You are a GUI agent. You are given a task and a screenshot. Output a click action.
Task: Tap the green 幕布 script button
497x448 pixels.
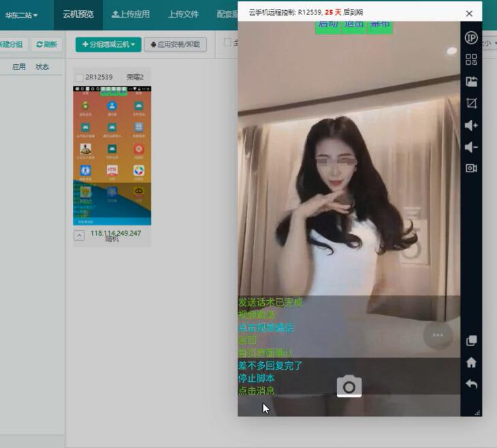tap(380, 27)
